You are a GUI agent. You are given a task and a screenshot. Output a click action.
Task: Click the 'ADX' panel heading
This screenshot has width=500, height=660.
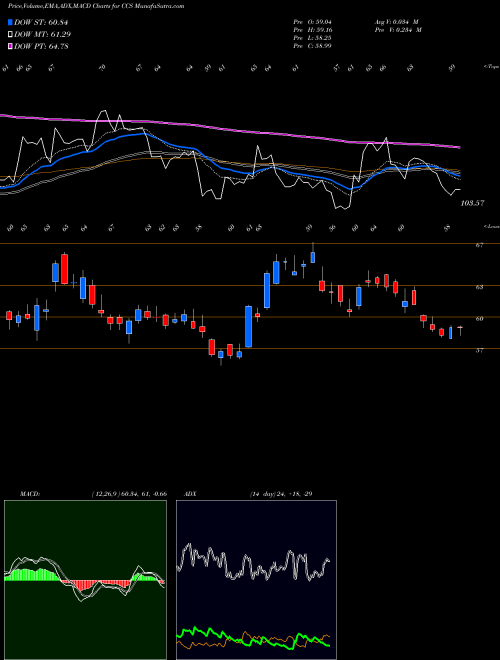(190, 494)
